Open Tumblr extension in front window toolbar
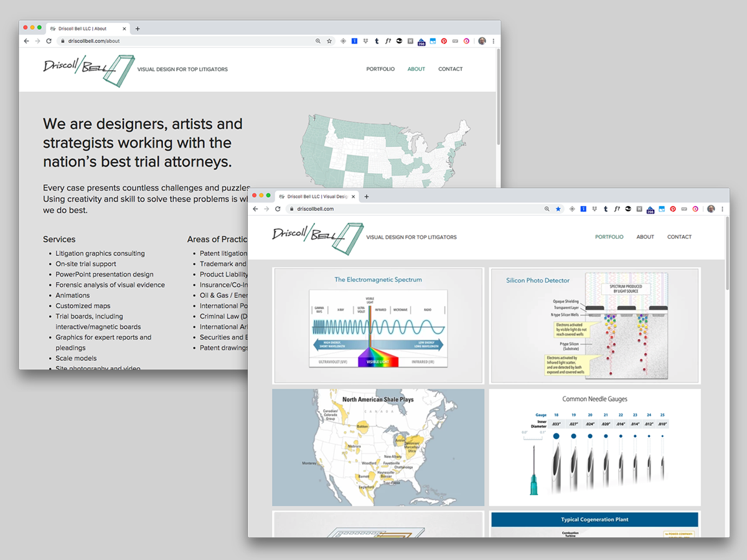 pyautogui.click(x=606, y=209)
